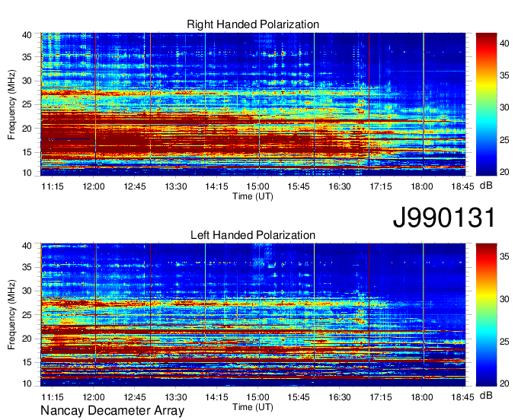The image size is (518, 420).
Task: Click the Right Handed Polarization spectrogram image
Action: click(253, 104)
